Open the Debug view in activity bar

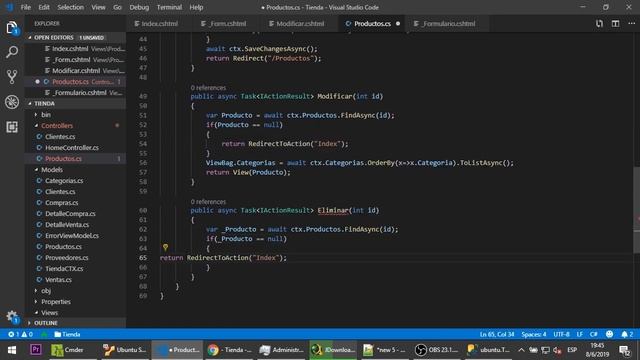pyautogui.click(x=12, y=102)
